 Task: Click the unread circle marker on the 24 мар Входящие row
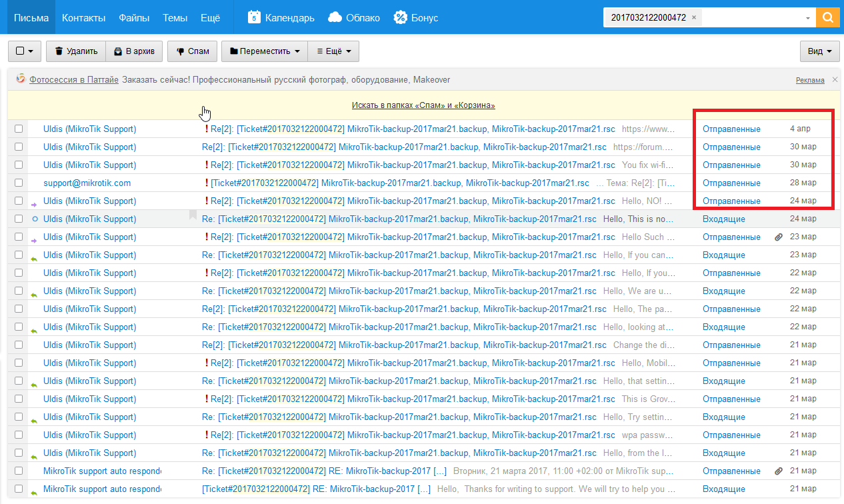(35, 219)
